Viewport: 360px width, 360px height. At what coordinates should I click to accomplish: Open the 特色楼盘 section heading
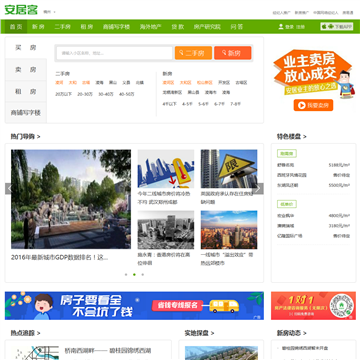tap(291, 137)
